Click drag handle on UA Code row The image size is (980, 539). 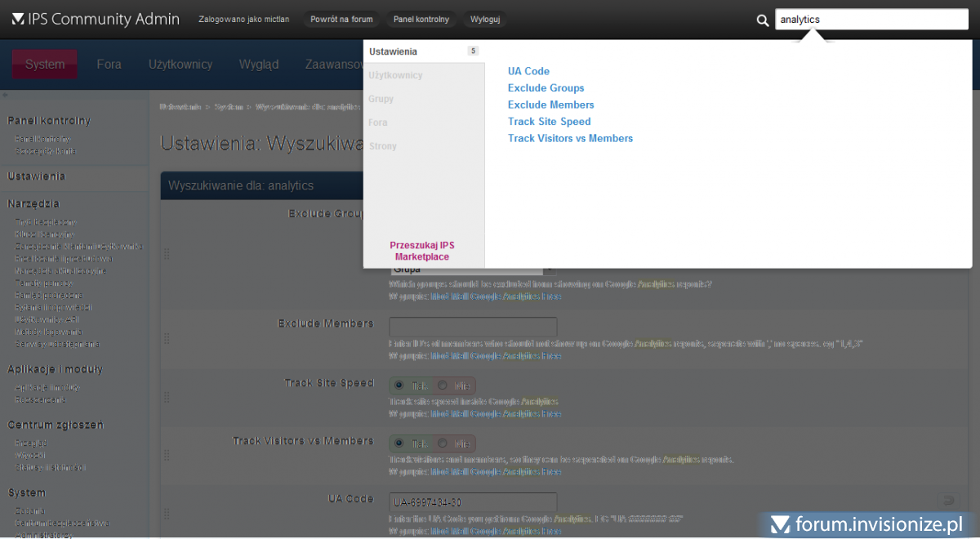click(167, 514)
